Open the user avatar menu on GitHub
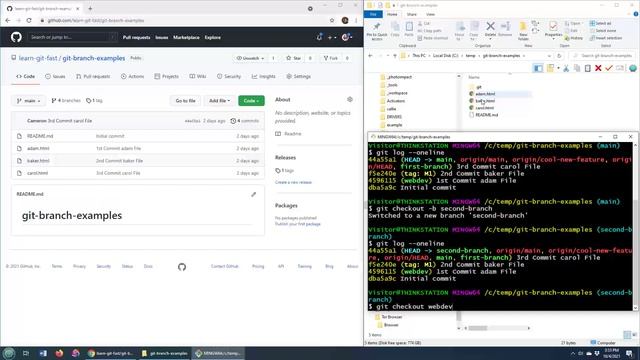Image resolution: width=640 pixels, height=360 pixels. click(347, 37)
